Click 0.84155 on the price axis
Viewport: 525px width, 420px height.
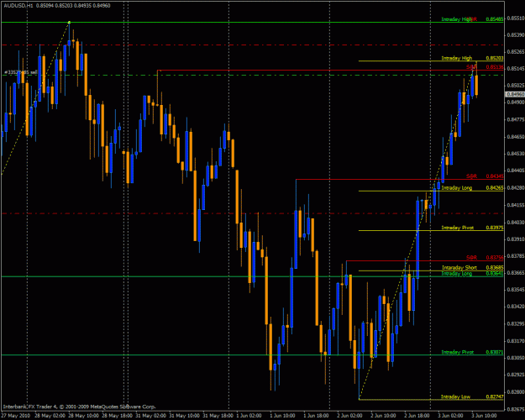tap(516, 205)
